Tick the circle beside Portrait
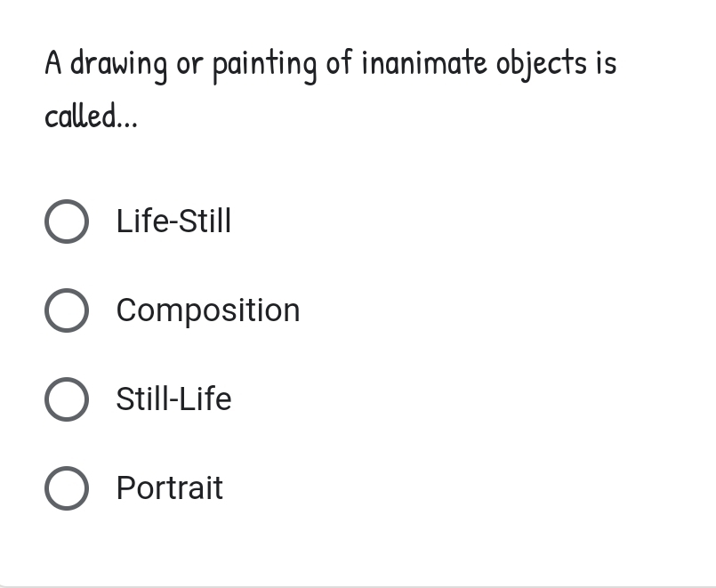This screenshot has height=588, width=716. [x=67, y=488]
